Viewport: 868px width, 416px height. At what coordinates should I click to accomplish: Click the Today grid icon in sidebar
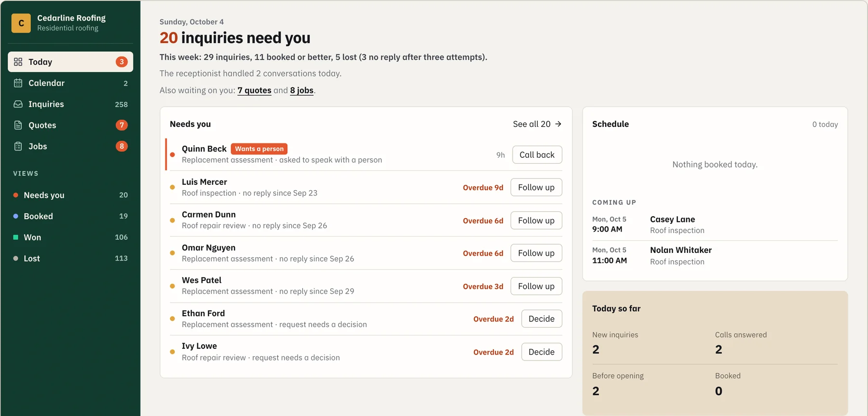pyautogui.click(x=18, y=62)
